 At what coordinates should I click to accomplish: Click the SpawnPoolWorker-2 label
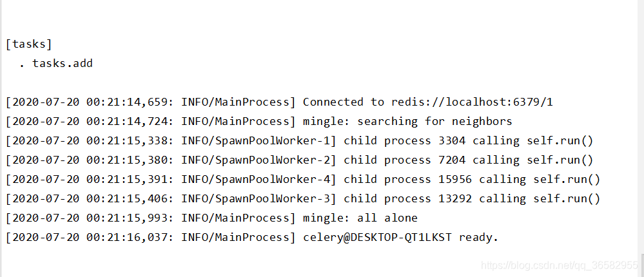(272, 160)
